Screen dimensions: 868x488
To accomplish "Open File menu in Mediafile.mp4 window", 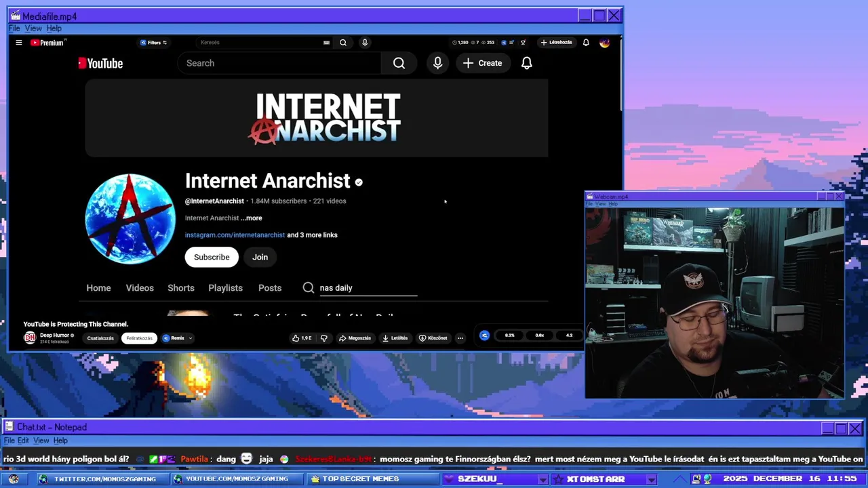I will (14, 28).
